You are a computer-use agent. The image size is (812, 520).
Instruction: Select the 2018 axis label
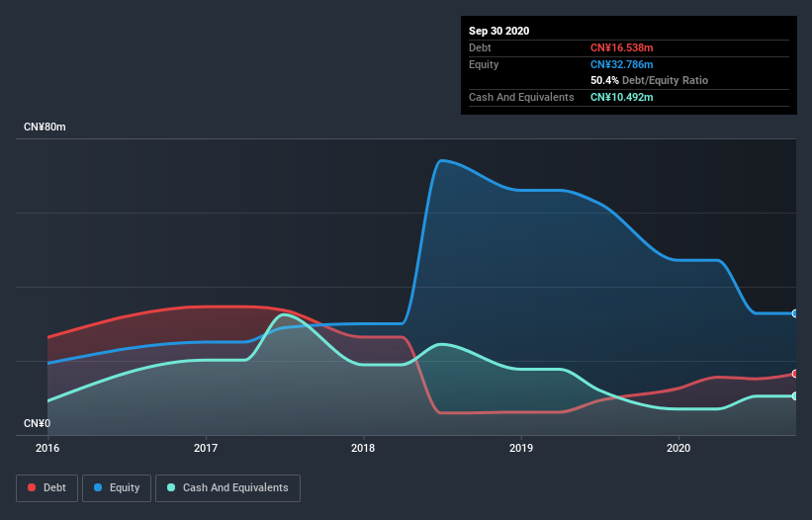coord(363,448)
